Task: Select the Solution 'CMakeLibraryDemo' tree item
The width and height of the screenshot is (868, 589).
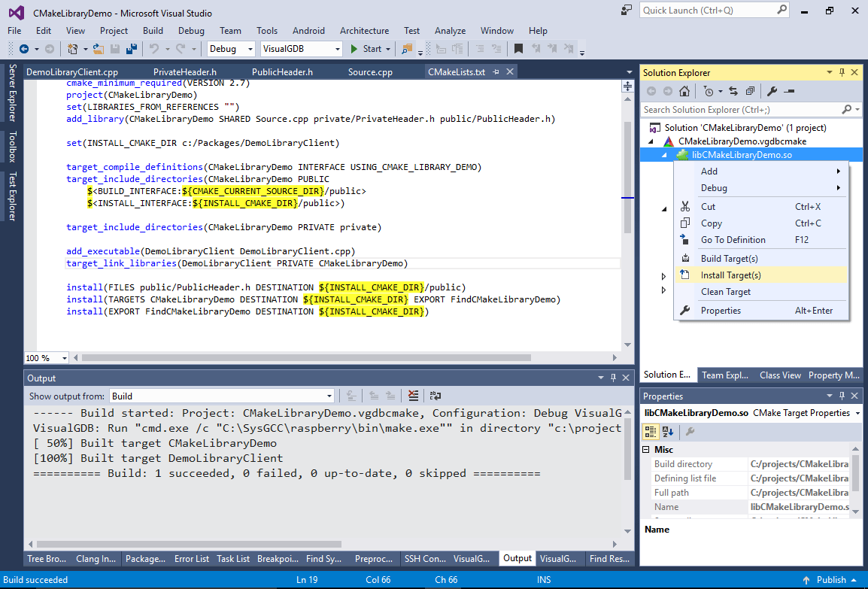Action: click(x=745, y=127)
